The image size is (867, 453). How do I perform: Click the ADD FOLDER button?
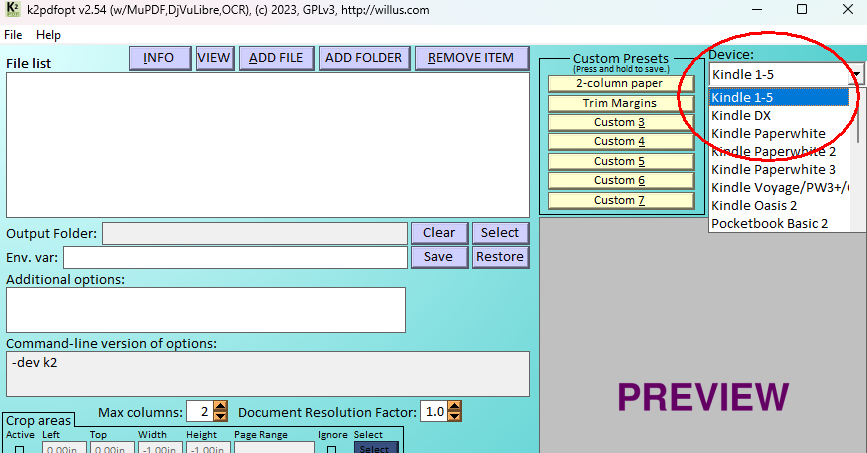[364, 58]
